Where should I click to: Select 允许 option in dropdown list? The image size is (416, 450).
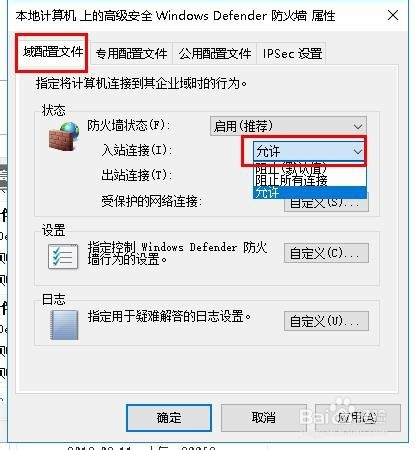point(310,192)
